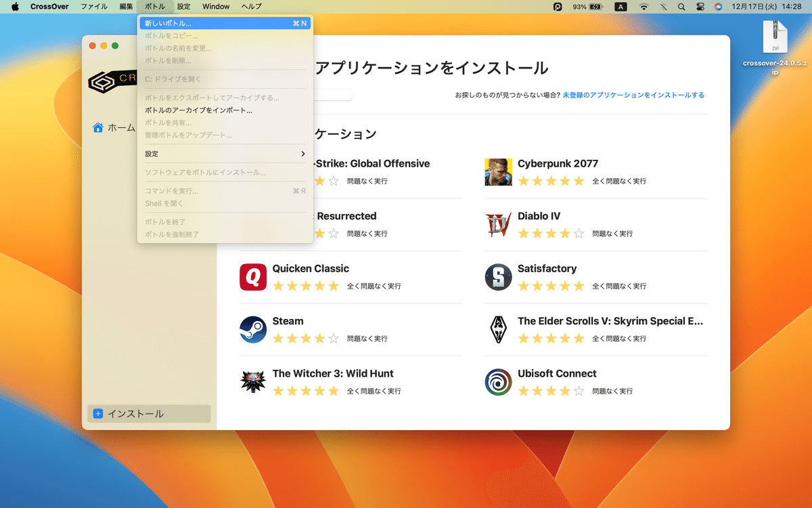Click 未登録のアプリケーションをインストールする link

click(x=633, y=96)
